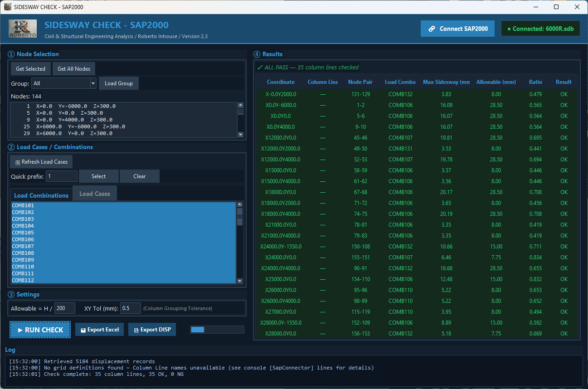Click the Export DISP button

click(152, 330)
